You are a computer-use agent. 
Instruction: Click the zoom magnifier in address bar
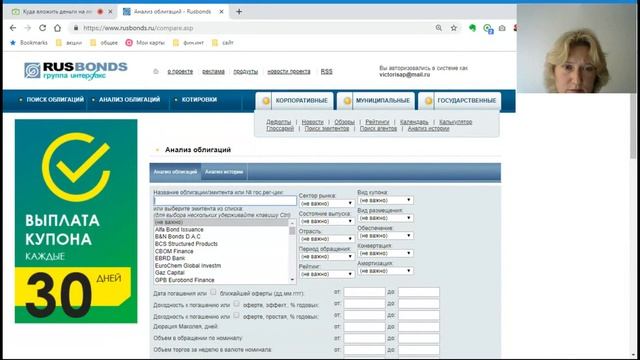[439, 28]
